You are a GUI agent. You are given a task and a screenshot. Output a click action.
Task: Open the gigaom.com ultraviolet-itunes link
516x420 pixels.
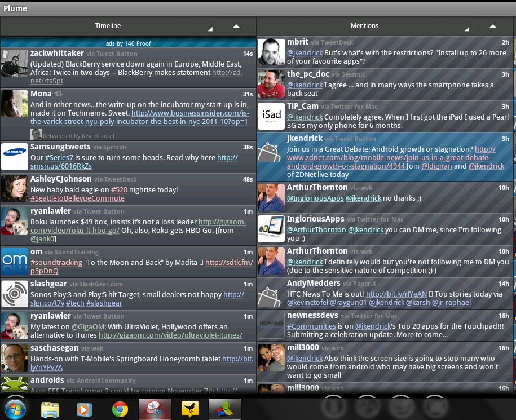click(x=170, y=335)
